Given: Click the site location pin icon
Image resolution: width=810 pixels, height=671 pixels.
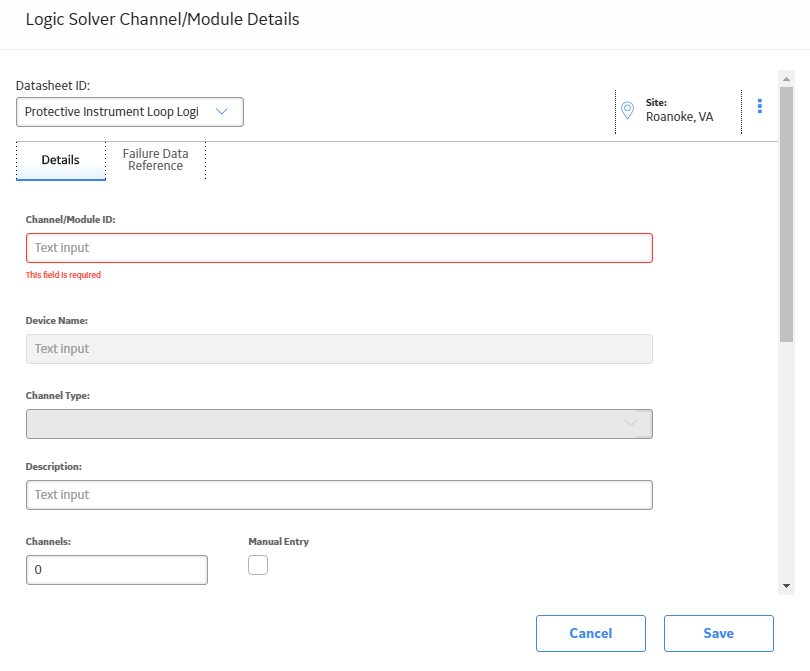Looking at the screenshot, I should point(627,110).
